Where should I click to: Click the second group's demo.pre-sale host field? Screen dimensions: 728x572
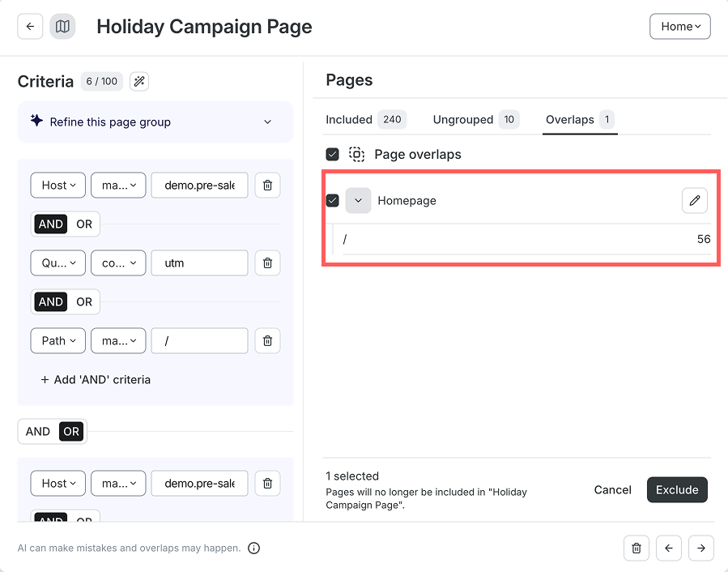[x=200, y=483]
